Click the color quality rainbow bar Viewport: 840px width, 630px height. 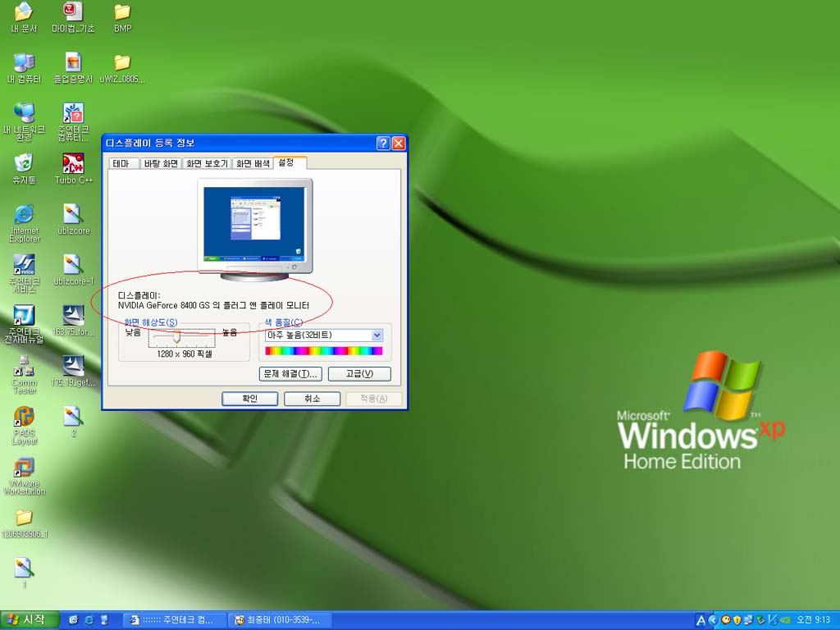pos(324,351)
